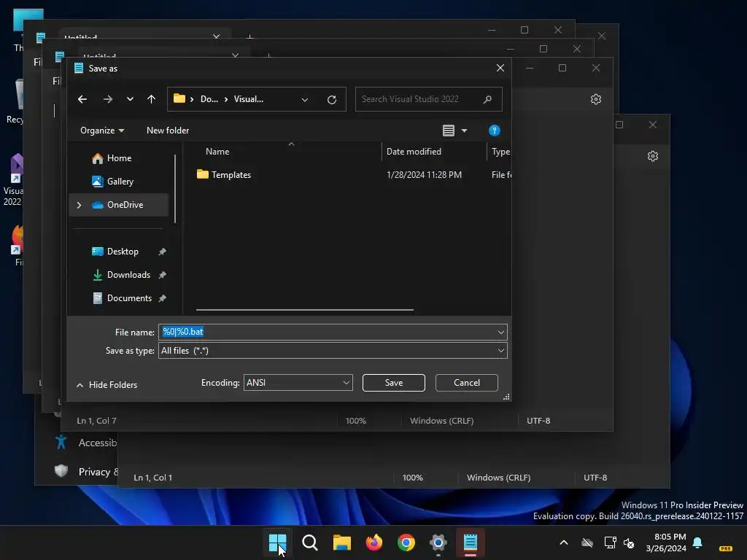Viewport: 747px width, 560px height.
Task: Go back using the Save as back arrow
Action: coord(82,99)
